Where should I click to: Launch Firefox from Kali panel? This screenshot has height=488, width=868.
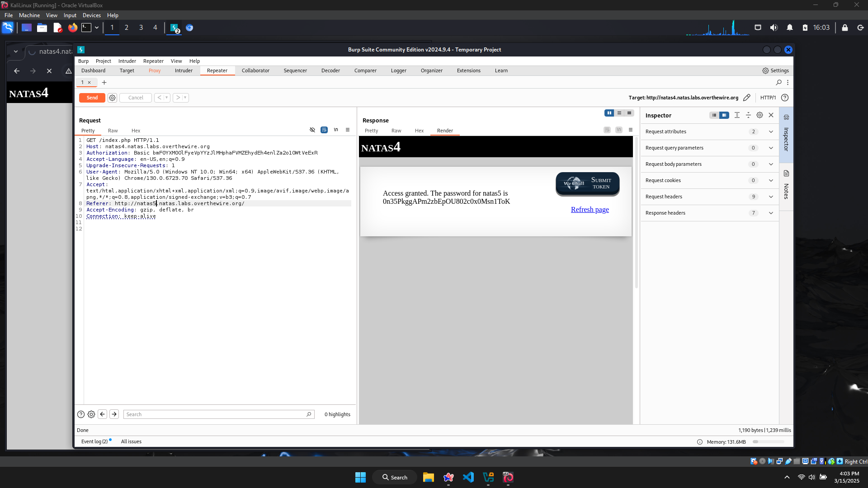click(72, 28)
